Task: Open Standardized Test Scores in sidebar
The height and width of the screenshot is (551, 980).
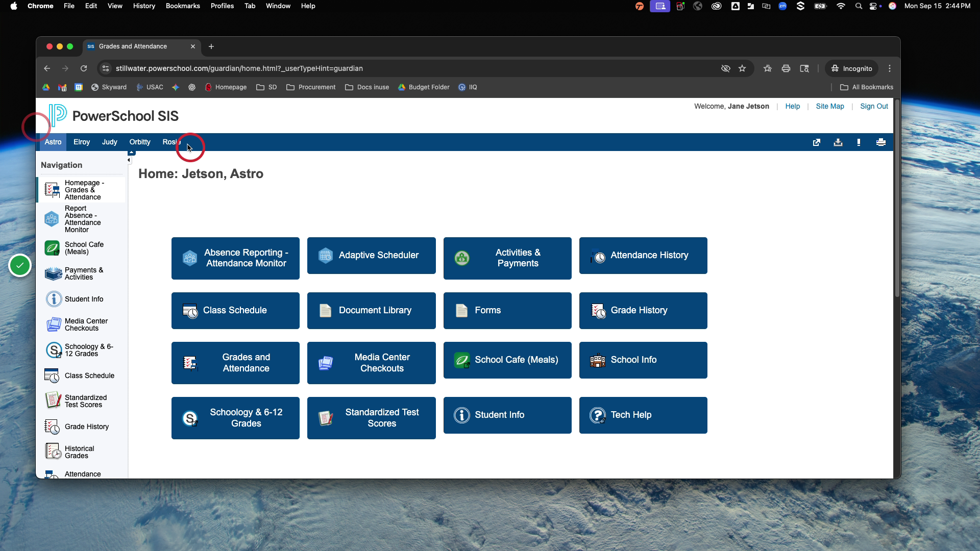Action: [x=82, y=401]
